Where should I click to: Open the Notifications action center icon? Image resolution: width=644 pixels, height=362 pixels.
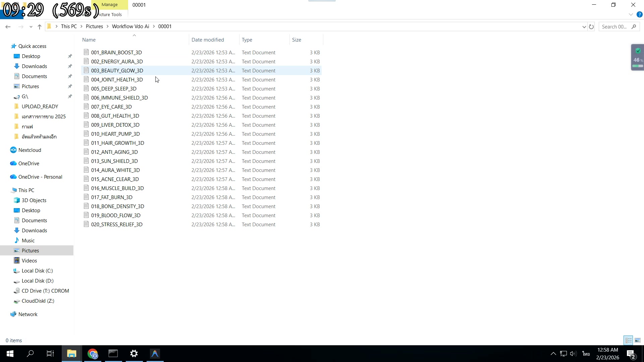coord(631,354)
